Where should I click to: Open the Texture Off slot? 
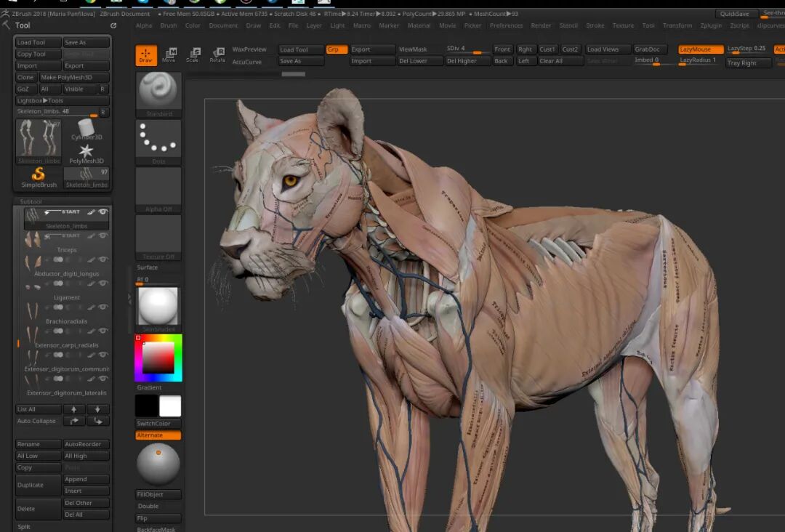coord(158,238)
